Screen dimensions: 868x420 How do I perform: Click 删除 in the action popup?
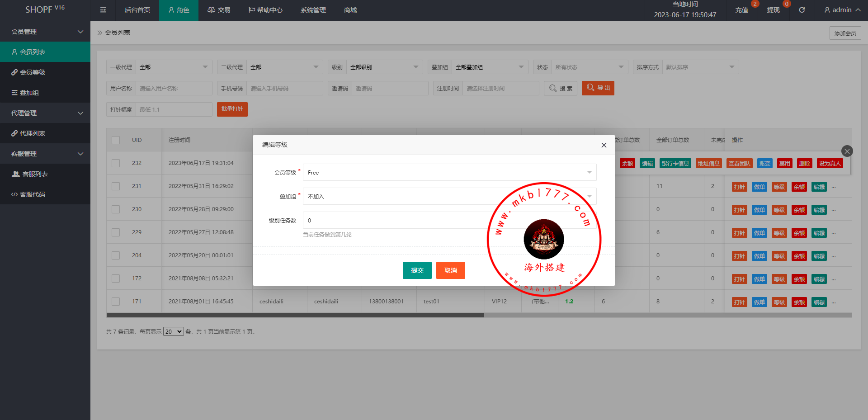coord(805,163)
